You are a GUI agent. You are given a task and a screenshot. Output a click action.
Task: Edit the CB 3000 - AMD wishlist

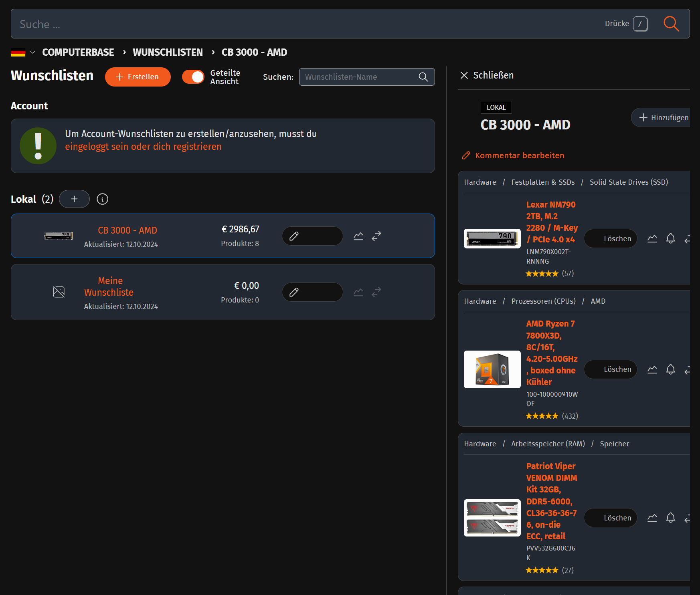[x=312, y=236]
